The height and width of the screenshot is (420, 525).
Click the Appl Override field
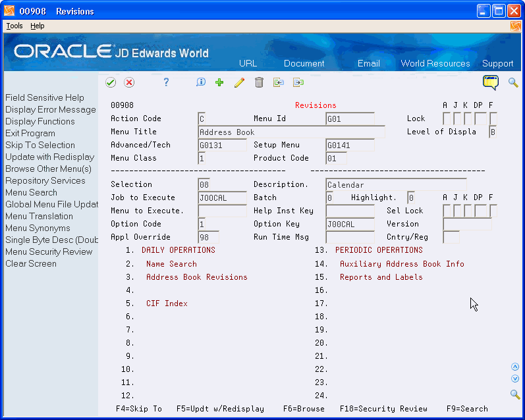[x=208, y=237]
